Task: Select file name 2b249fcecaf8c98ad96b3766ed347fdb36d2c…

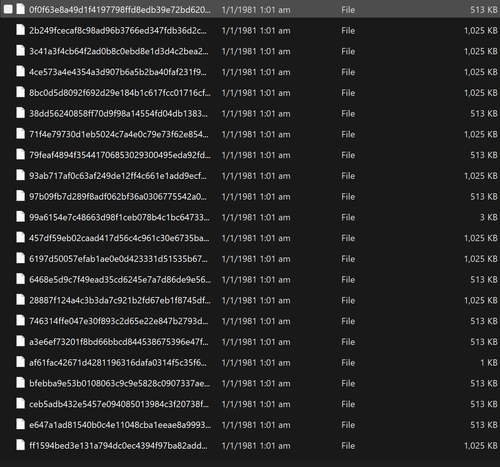Action: [x=118, y=31]
